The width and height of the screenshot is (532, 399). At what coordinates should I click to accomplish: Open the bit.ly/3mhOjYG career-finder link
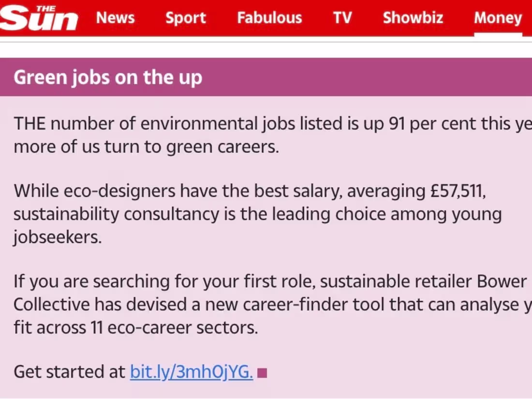pos(190,372)
